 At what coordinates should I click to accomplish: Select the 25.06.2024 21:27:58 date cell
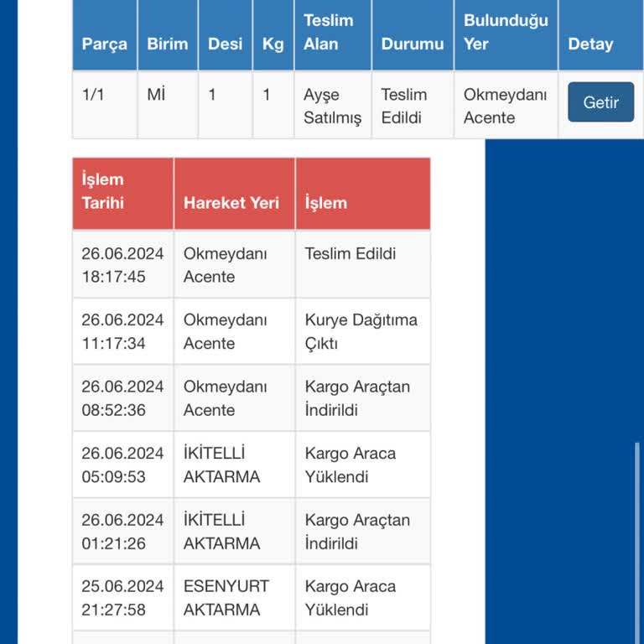pos(122,598)
